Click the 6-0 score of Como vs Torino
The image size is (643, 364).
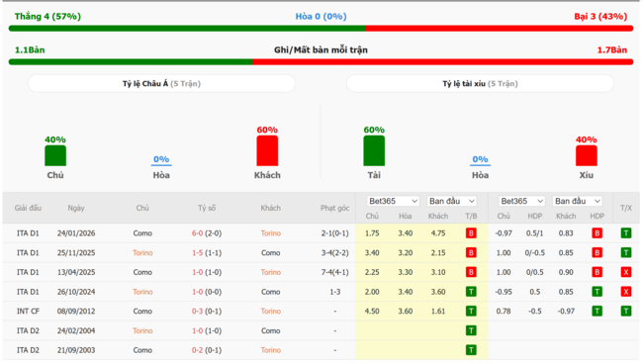pos(197,233)
